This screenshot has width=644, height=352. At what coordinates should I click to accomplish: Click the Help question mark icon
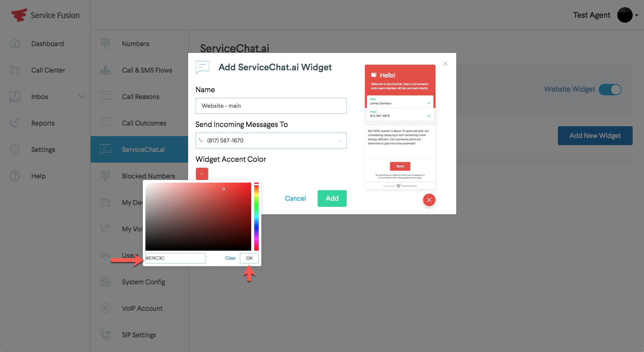click(x=15, y=176)
